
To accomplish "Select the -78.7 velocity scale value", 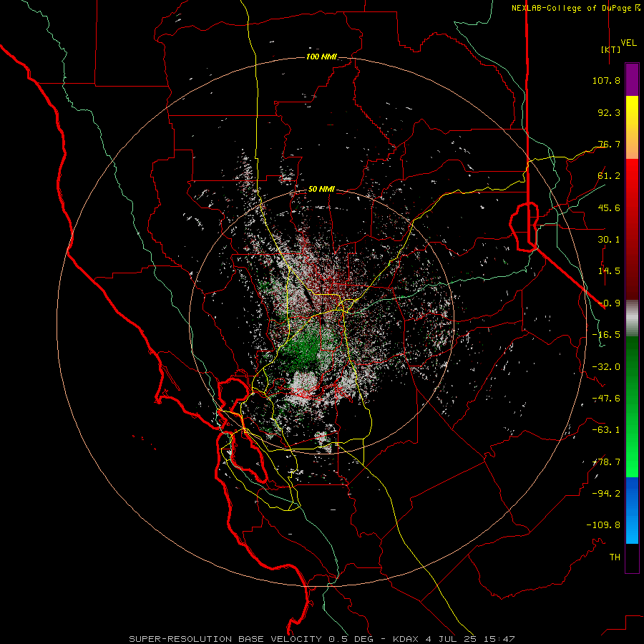I will [x=606, y=462].
